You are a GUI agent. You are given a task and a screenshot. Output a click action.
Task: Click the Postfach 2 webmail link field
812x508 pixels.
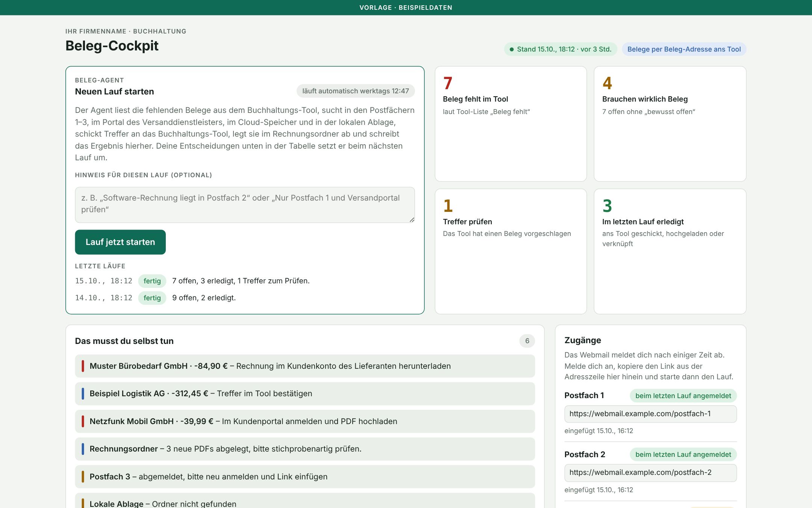(x=650, y=473)
